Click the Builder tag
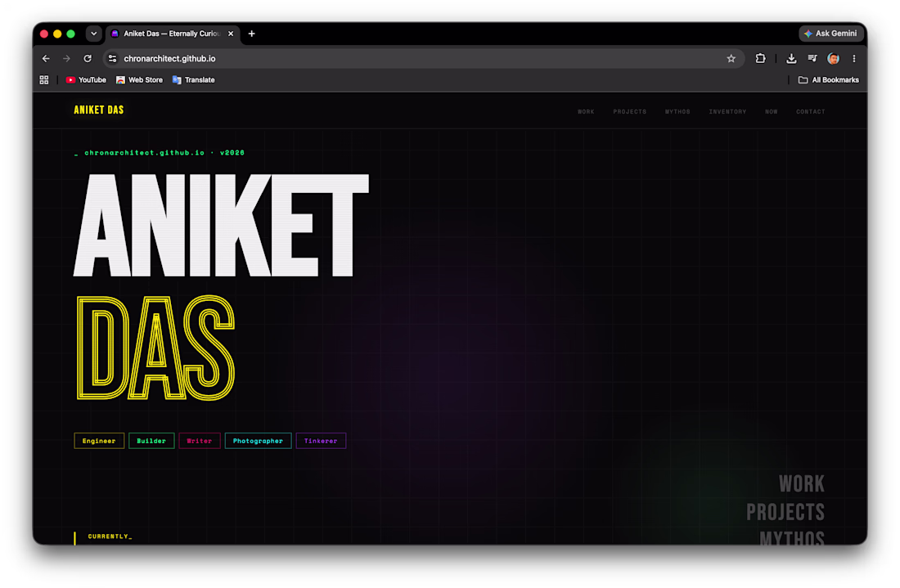 point(151,441)
